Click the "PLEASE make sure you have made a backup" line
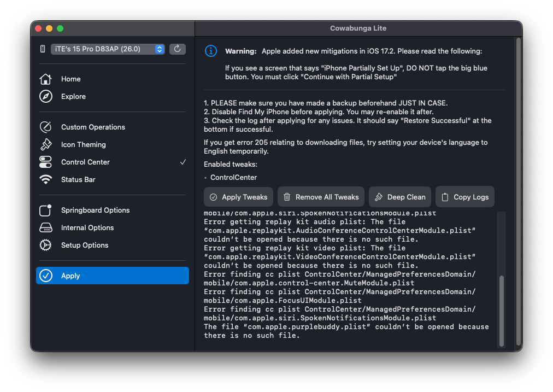Screen dimensions: 553x392 tap(326, 103)
